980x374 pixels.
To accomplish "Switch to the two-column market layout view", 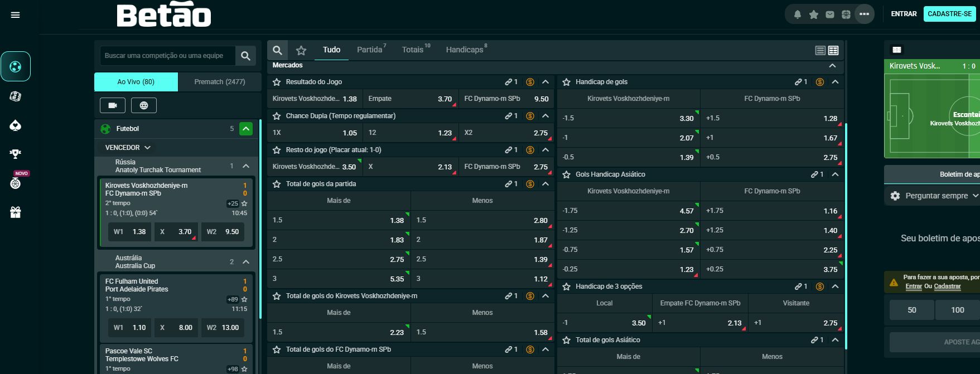I will (833, 51).
